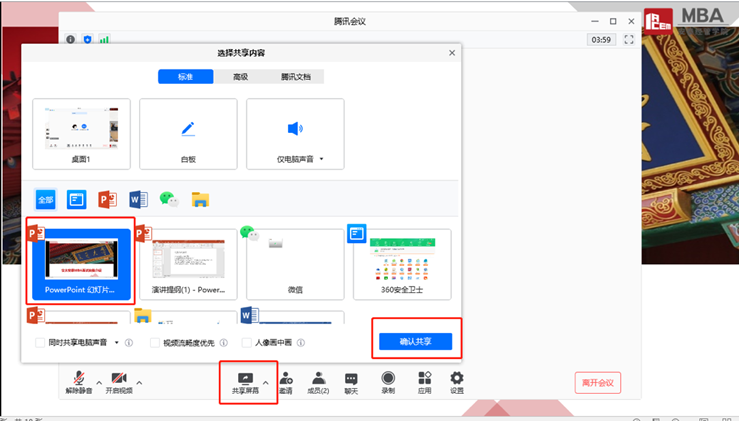Open the 聊天 chat icon

tap(351, 380)
